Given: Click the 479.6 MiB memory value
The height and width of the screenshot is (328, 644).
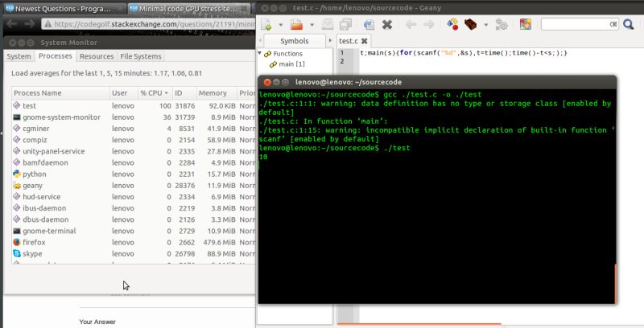Looking at the screenshot, I should coord(219,242).
